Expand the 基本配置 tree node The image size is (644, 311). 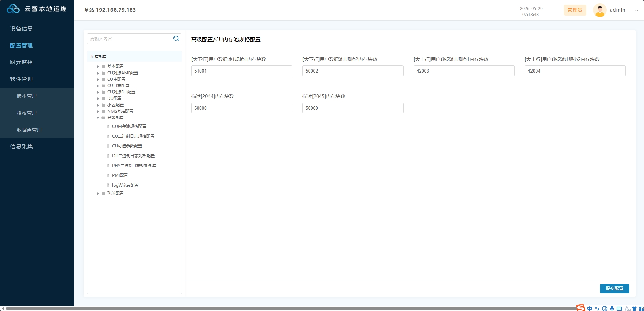98,66
